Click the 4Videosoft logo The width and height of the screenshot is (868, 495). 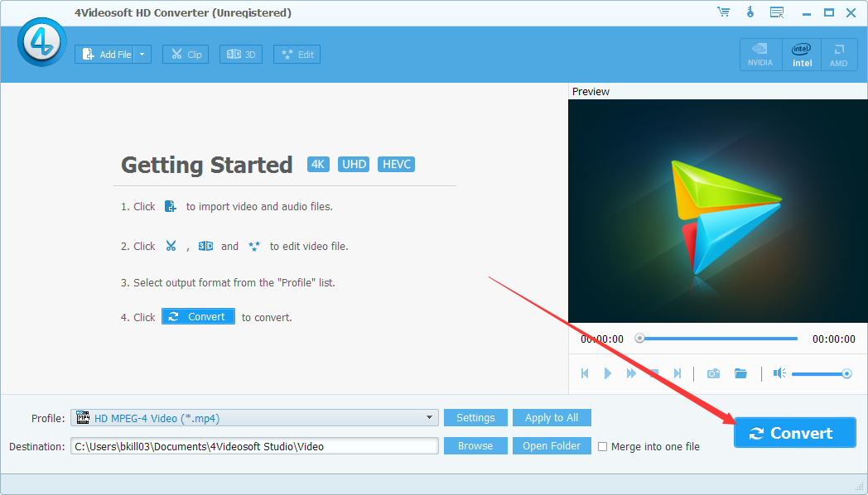(x=41, y=42)
